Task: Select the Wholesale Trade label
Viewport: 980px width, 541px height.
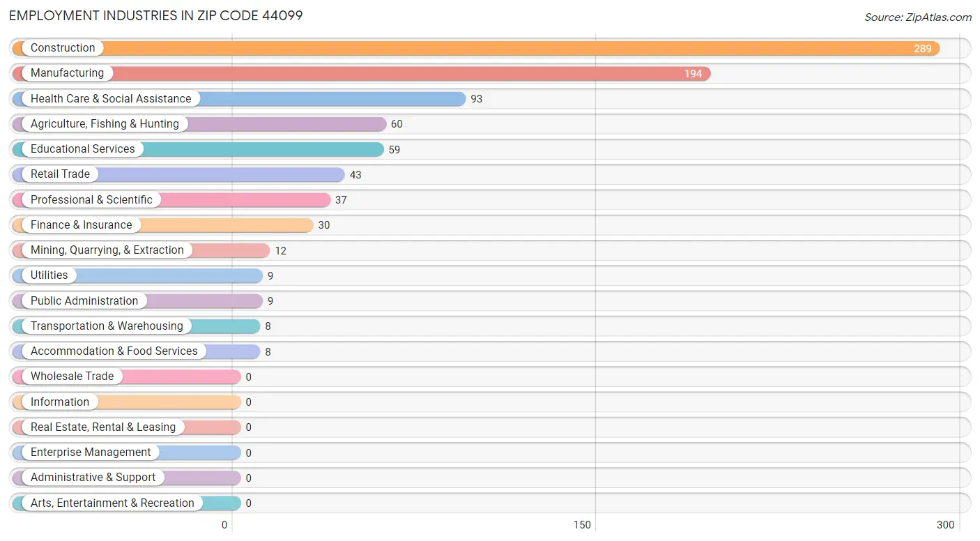Action: [72, 376]
